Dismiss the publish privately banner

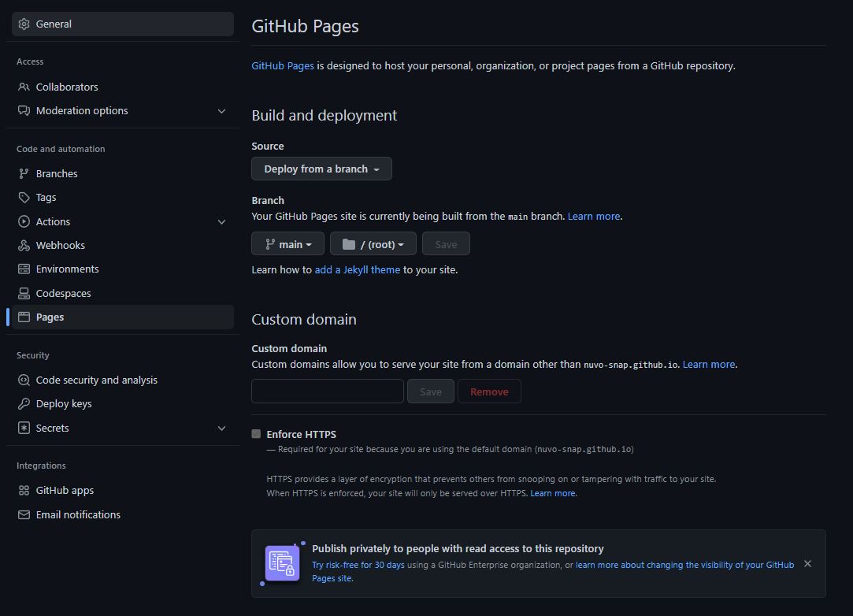[x=808, y=564]
